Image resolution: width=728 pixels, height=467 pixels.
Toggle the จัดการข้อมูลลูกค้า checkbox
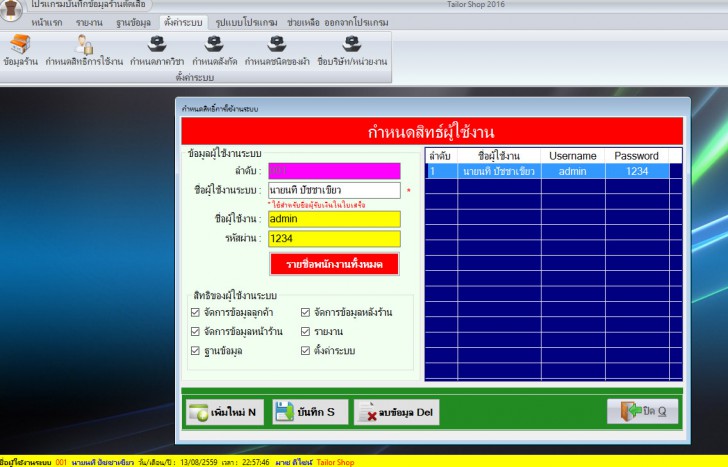point(195,312)
